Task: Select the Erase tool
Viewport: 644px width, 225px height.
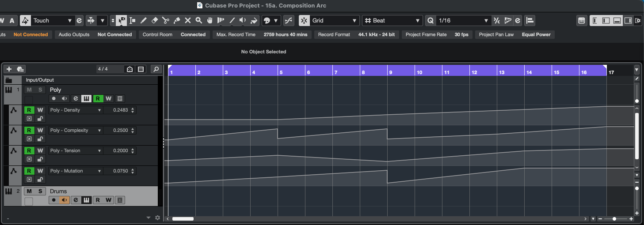Action: pyautogui.click(x=155, y=20)
